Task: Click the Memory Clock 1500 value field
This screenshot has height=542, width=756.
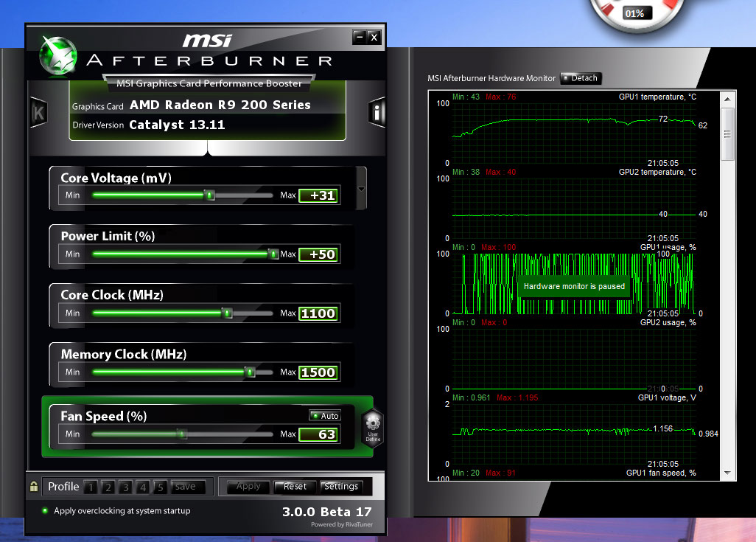Action: (319, 372)
